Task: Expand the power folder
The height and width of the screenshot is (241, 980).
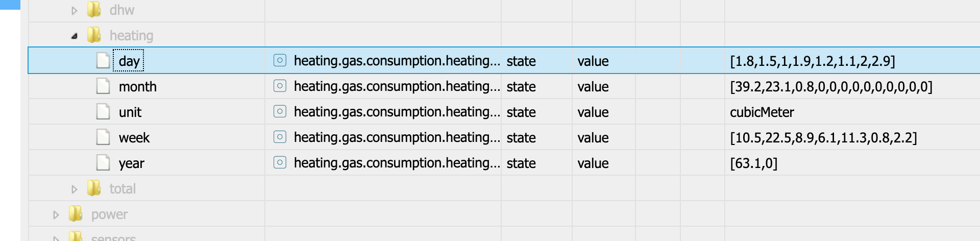Action: click(x=56, y=214)
